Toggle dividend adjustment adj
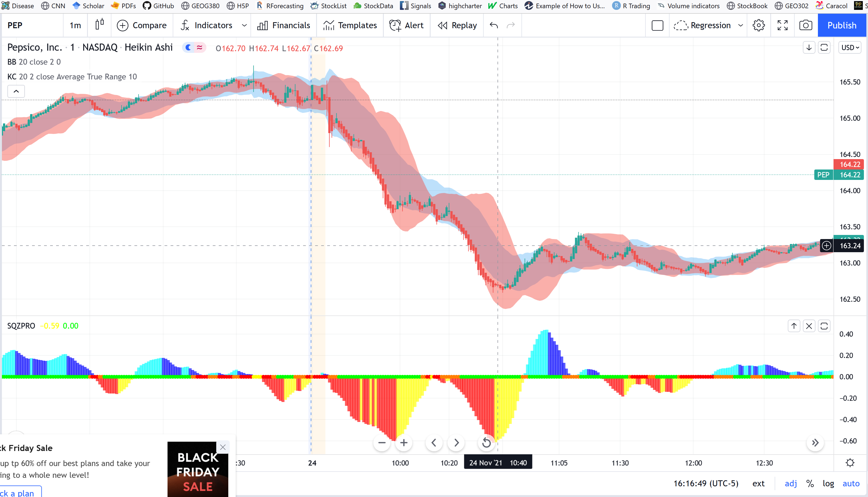The height and width of the screenshot is (497, 868). (x=791, y=483)
